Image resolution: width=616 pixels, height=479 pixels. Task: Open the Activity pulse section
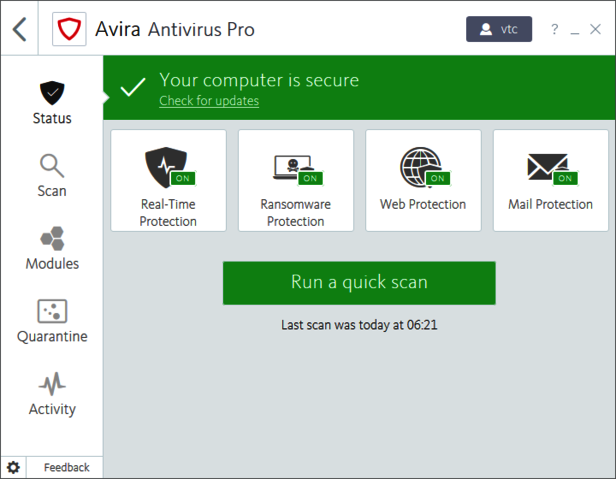pyautogui.click(x=52, y=395)
